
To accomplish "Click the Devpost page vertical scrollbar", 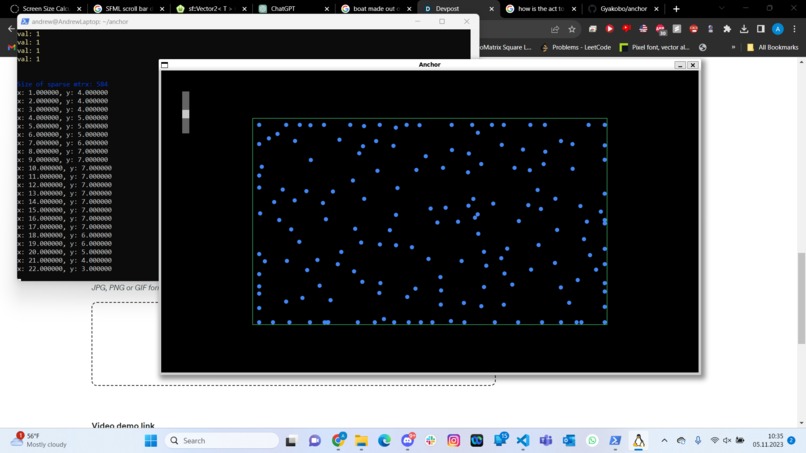I will (x=801, y=298).
